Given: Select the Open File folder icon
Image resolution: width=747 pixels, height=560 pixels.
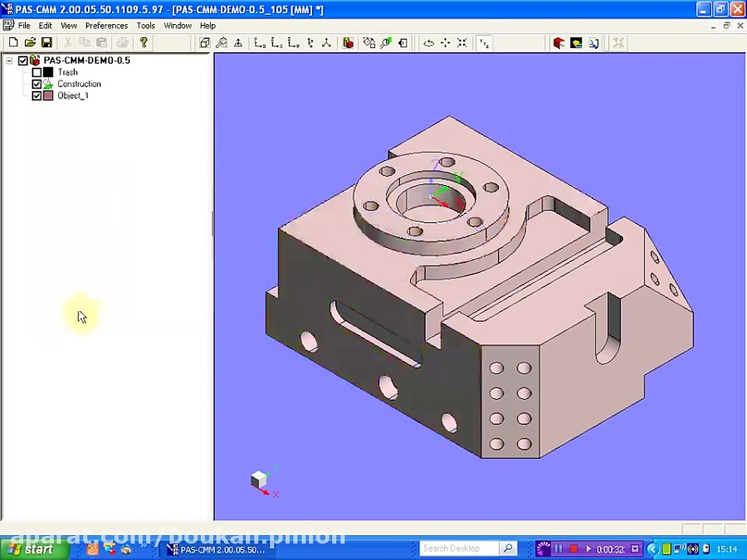Looking at the screenshot, I should pyautogui.click(x=31, y=42).
